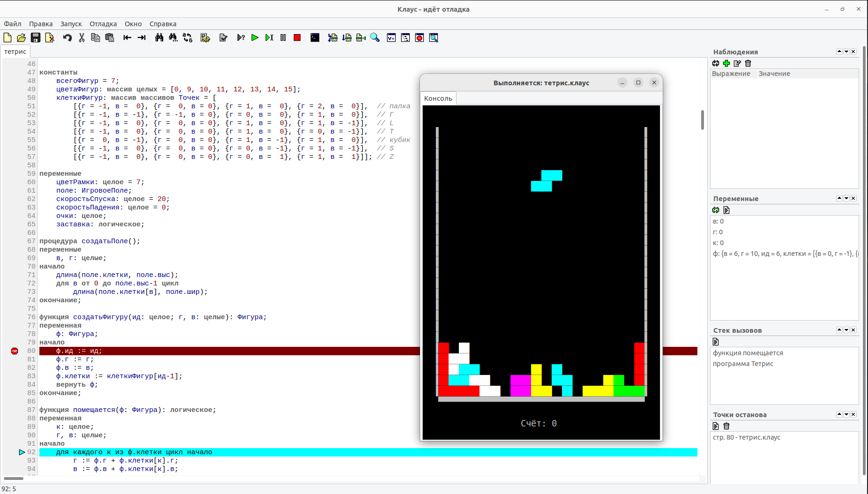This screenshot has width=868, height=494.
Task: Delete the watch using the trash icon
Action: tap(748, 63)
